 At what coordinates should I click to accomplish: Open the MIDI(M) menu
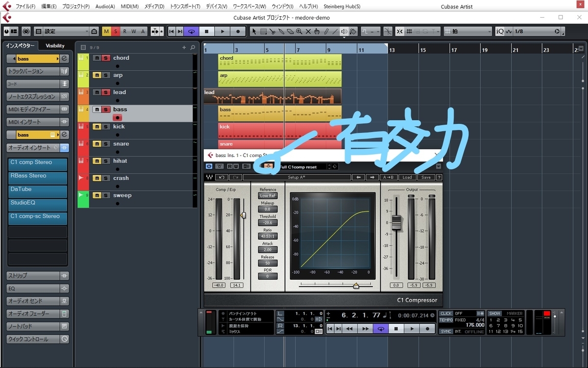130,6
